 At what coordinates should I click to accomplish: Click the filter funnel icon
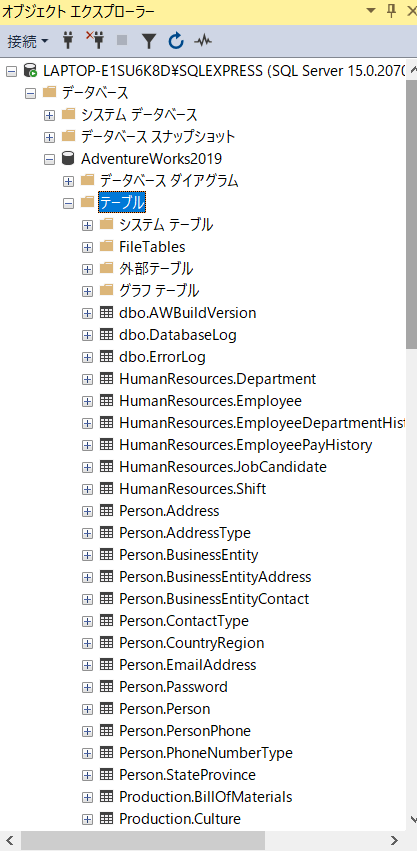click(149, 40)
